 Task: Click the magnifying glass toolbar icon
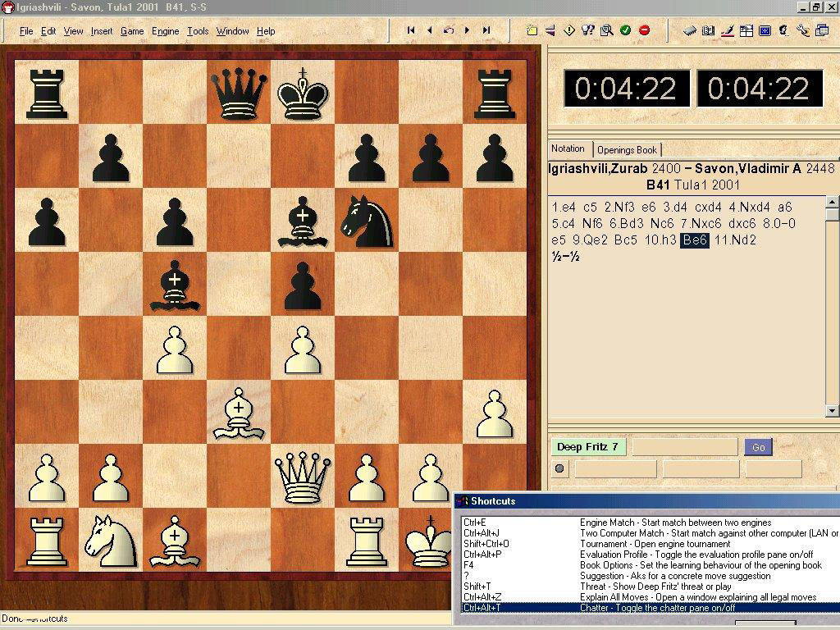coord(606,30)
